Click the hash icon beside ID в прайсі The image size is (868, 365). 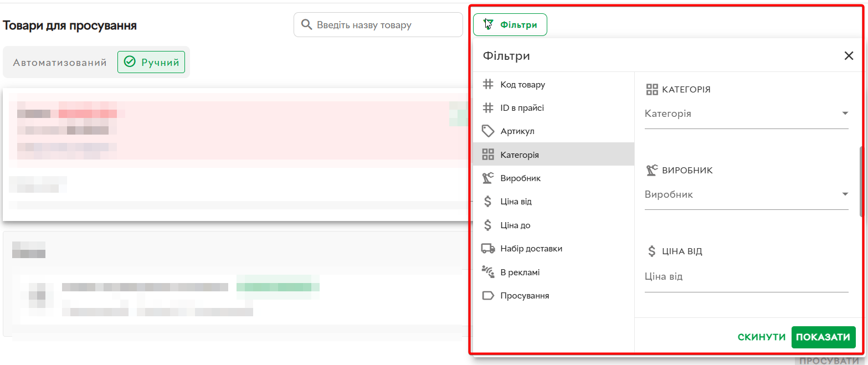(487, 108)
